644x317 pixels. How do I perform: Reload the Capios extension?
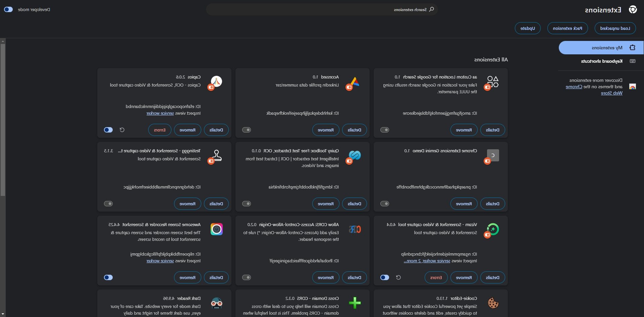[x=122, y=130]
